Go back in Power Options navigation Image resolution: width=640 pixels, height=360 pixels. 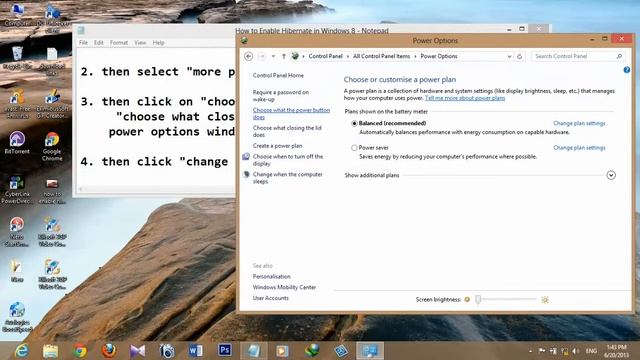coord(248,56)
